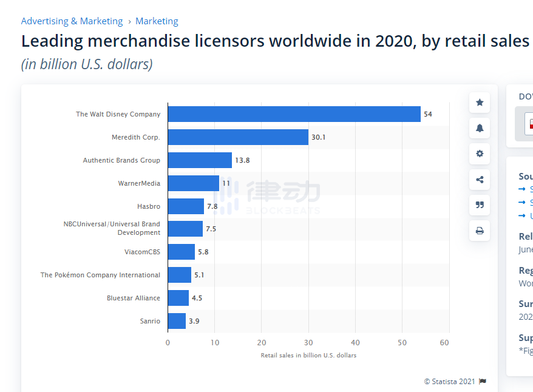Click the partially visible download file icon
The image size is (533, 392).
[529, 124]
